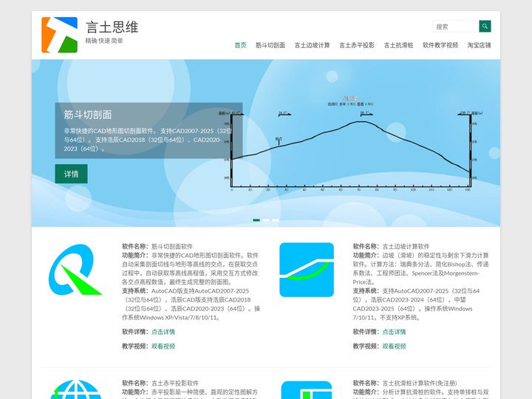Click the 言土边坡计算 software slope icon
532x399 pixels.
click(x=307, y=270)
